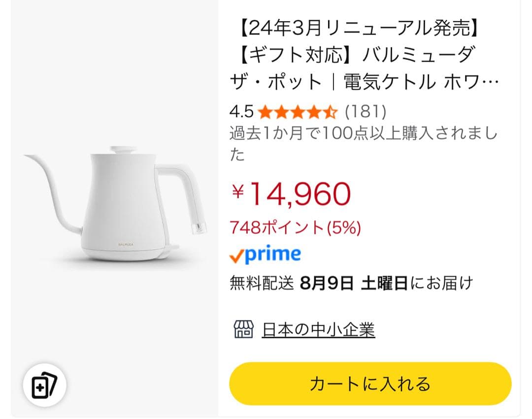Click the 【24年3月リニューアル発売】 title line
532x419 pixels.
[x=358, y=29]
